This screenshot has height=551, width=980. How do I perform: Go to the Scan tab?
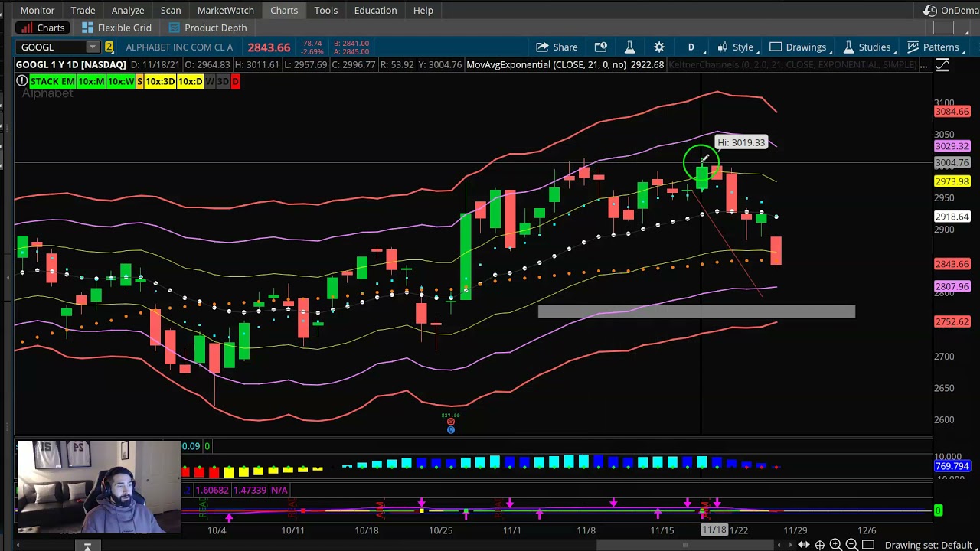[171, 10]
